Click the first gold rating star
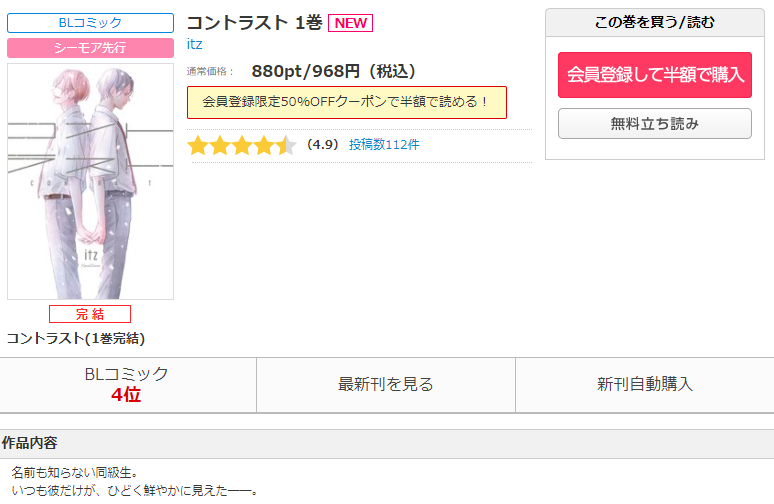The image size is (774, 504). (197, 146)
